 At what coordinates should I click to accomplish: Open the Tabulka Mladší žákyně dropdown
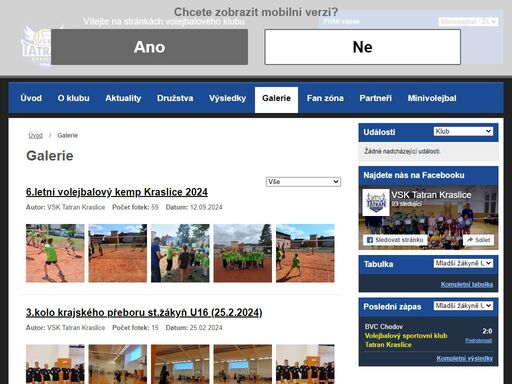[463, 263]
